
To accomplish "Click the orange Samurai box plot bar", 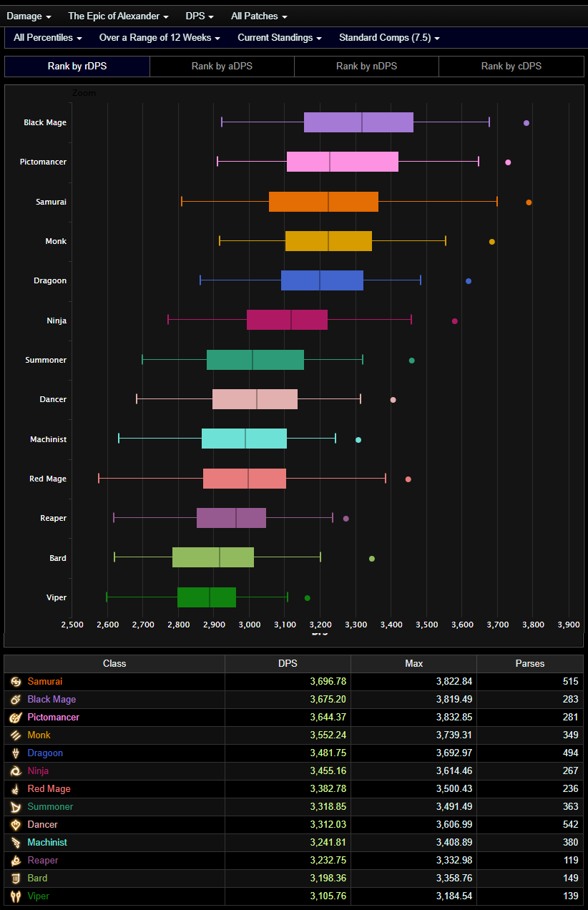I will pyautogui.click(x=323, y=202).
